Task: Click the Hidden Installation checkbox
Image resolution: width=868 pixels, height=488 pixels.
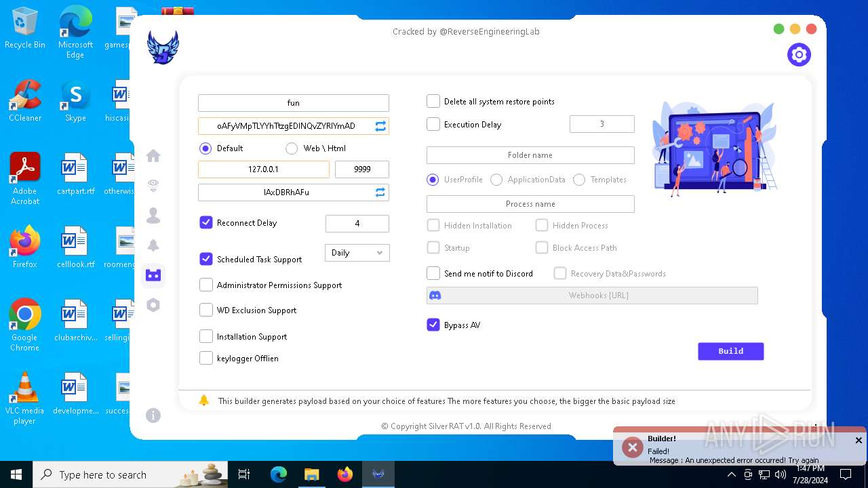Action: click(x=433, y=225)
